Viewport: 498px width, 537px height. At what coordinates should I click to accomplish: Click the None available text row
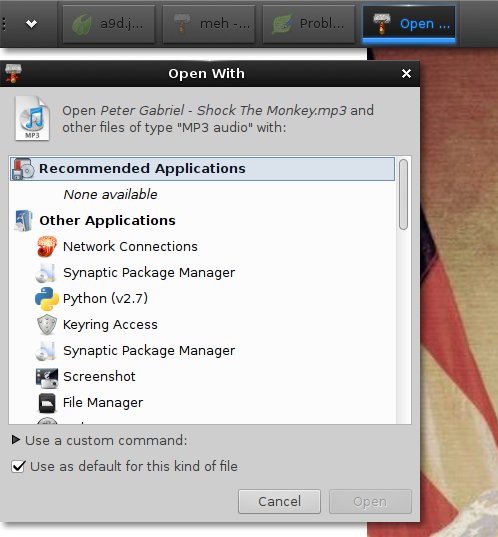coord(202,194)
